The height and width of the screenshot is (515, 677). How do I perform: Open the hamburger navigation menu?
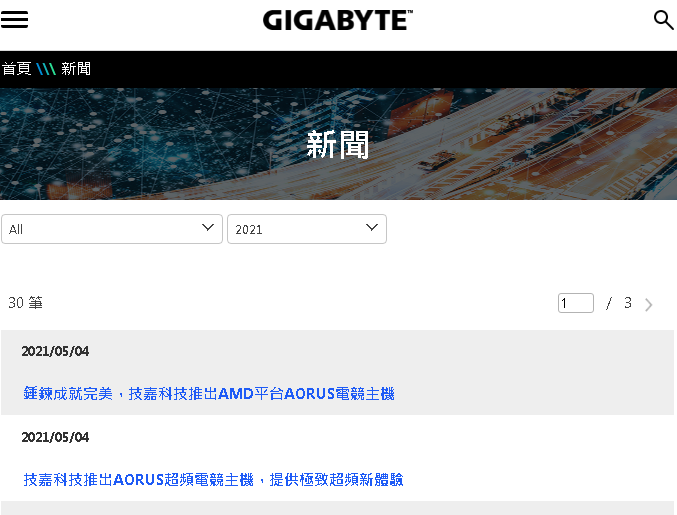pyautogui.click(x=15, y=20)
